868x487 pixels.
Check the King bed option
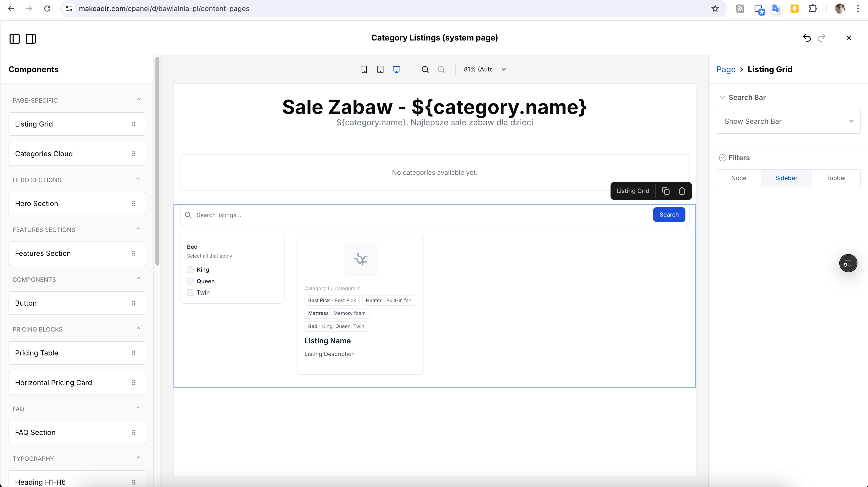pyautogui.click(x=190, y=270)
